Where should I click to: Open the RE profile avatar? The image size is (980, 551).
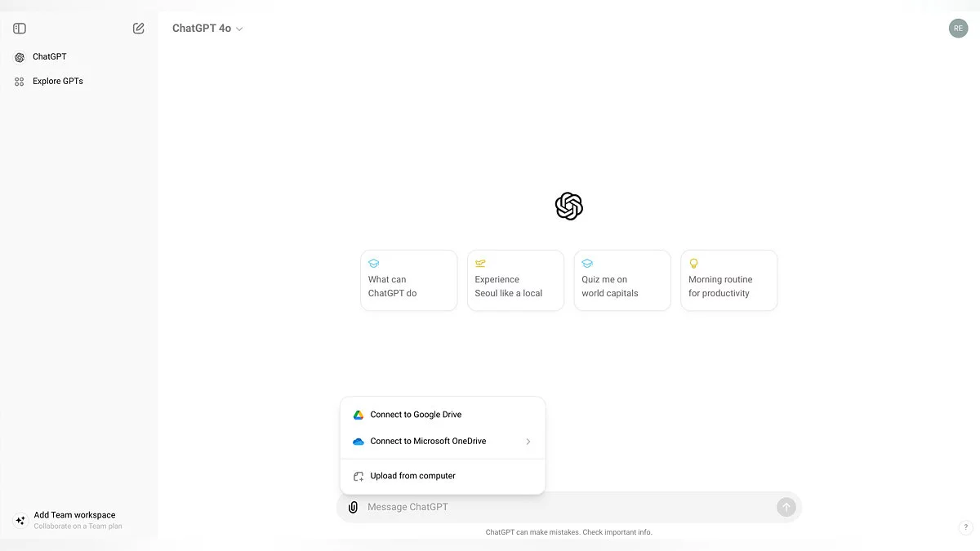point(958,29)
